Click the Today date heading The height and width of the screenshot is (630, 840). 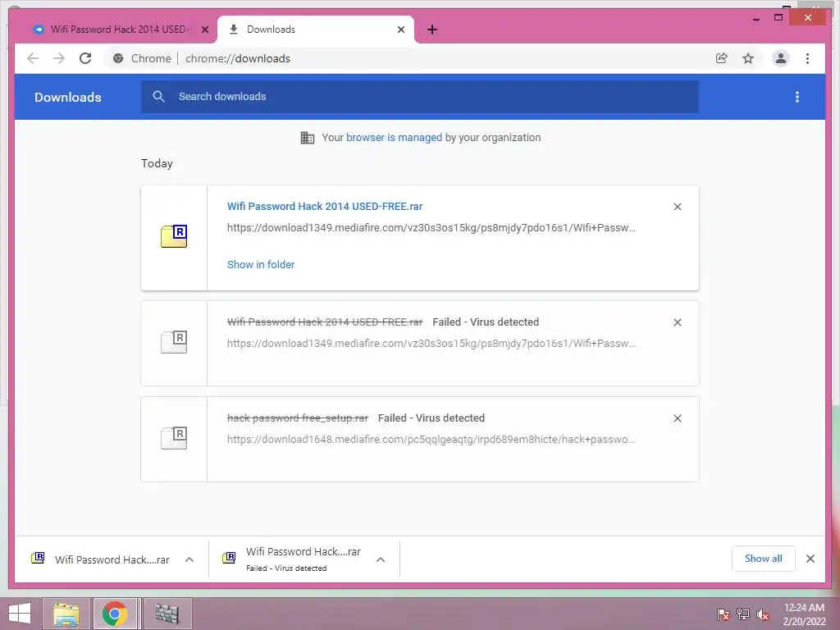157,163
